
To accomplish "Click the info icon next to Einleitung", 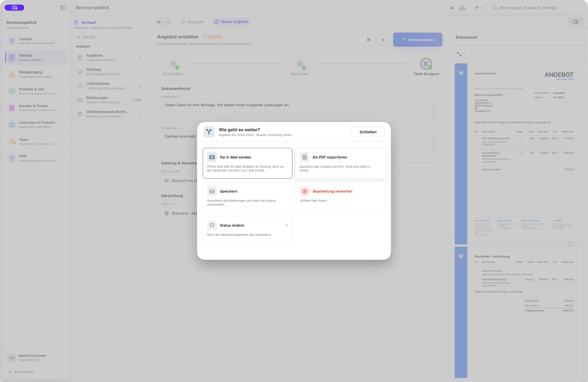I will pyautogui.click(x=178, y=97).
